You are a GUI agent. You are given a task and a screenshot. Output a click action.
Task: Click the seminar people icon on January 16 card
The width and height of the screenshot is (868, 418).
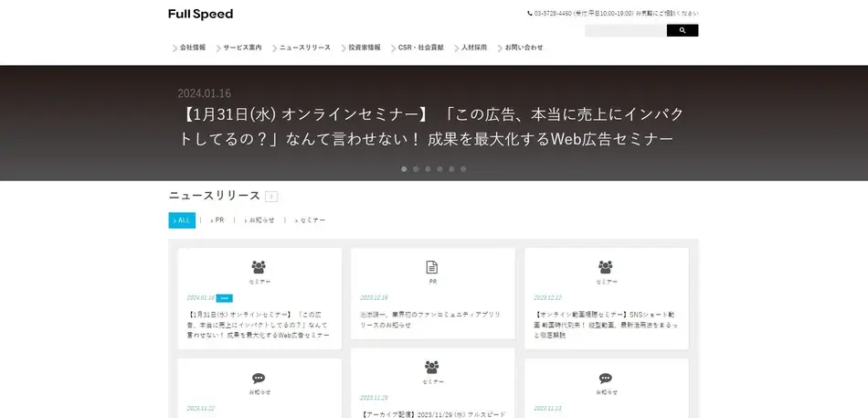259,267
